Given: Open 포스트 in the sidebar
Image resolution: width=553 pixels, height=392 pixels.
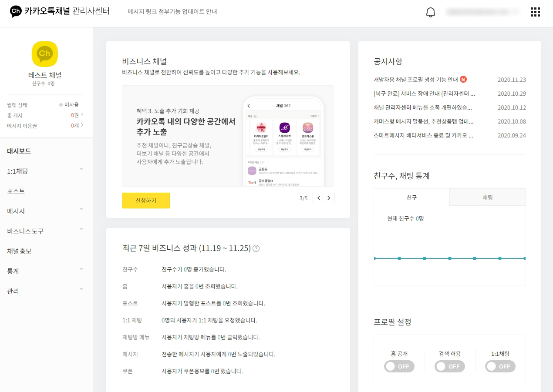Looking at the screenshot, I should pyautogui.click(x=16, y=191).
